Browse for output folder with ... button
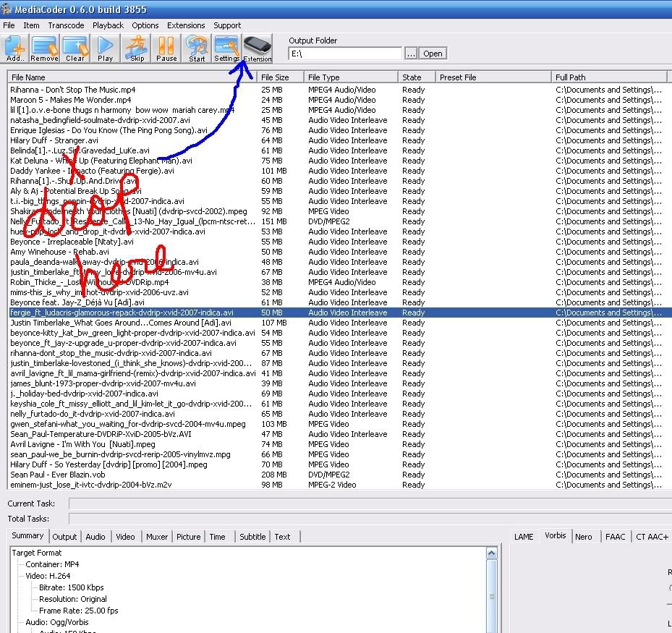The width and height of the screenshot is (672, 633). 411,54
